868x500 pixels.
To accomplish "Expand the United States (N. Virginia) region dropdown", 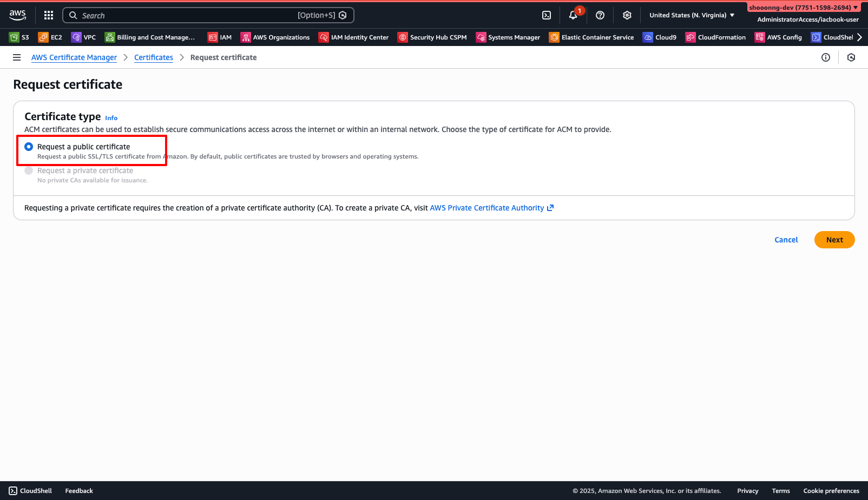I will 692,15.
